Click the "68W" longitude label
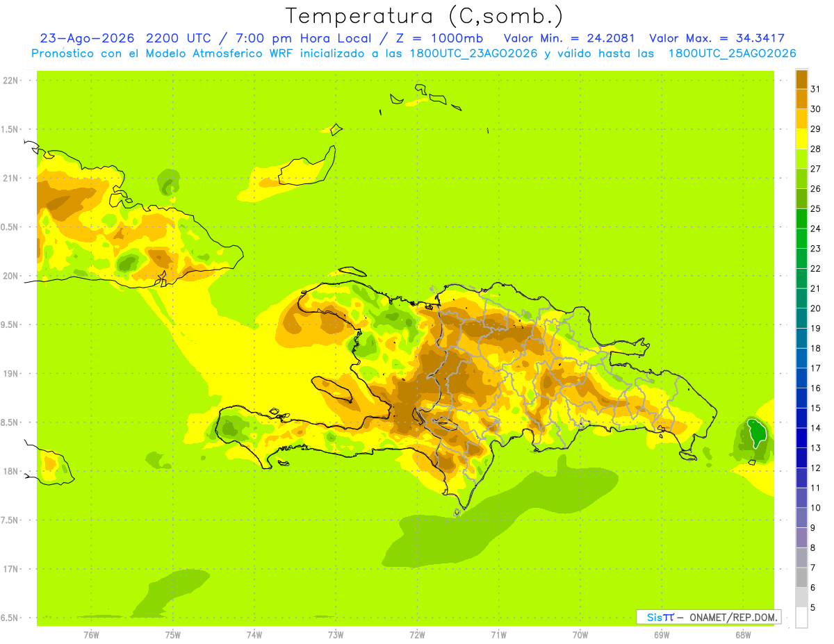 [x=743, y=635]
